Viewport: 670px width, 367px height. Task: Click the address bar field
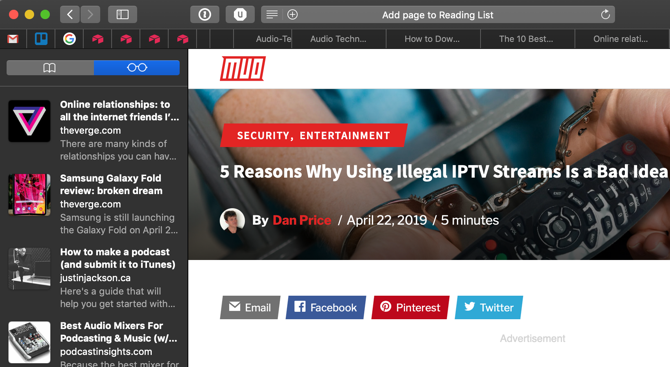click(438, 15)
